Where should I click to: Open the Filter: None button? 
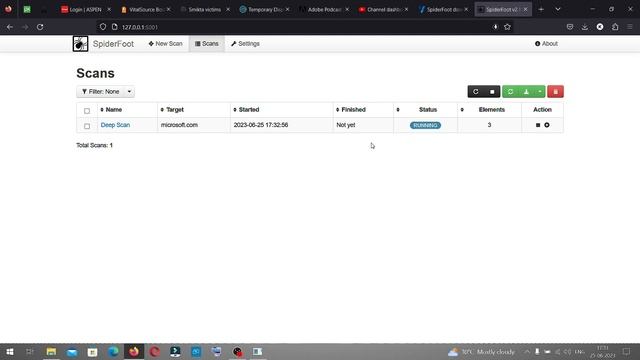[100, 91]
